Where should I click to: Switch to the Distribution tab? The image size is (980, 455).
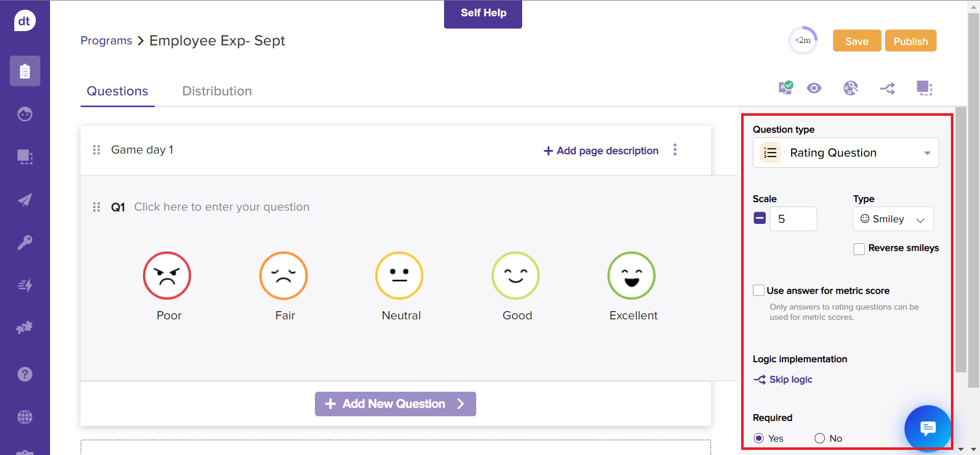point(217,91)
